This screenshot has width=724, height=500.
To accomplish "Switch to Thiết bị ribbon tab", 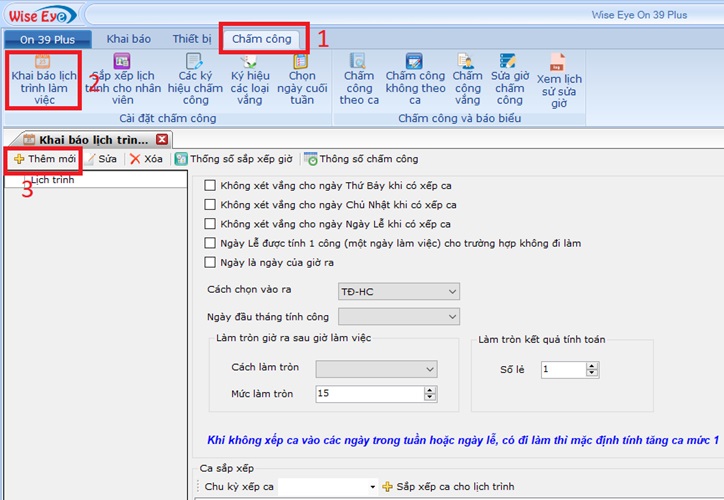I will coord(191,39).
